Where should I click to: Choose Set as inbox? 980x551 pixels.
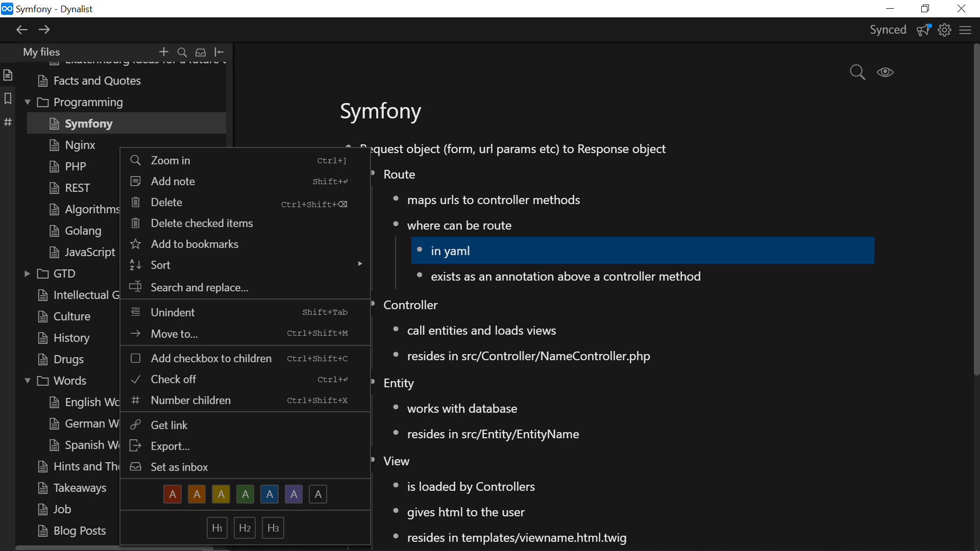tap(245, 467)
